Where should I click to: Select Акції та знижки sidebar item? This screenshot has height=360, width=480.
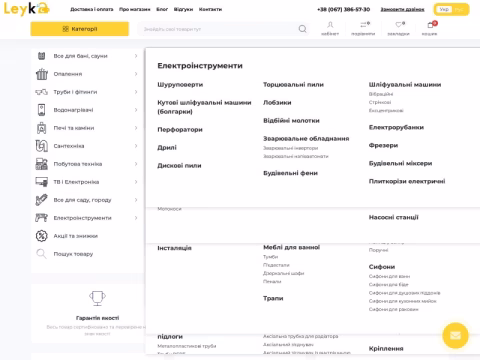[76, 236]
